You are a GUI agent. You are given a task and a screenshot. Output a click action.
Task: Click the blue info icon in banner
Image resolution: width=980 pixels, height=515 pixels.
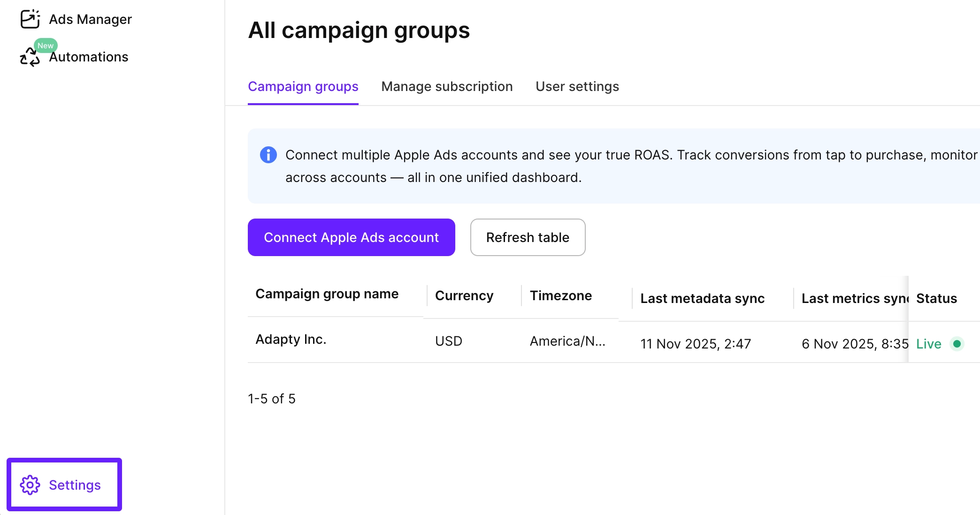[x=268, y=155]
